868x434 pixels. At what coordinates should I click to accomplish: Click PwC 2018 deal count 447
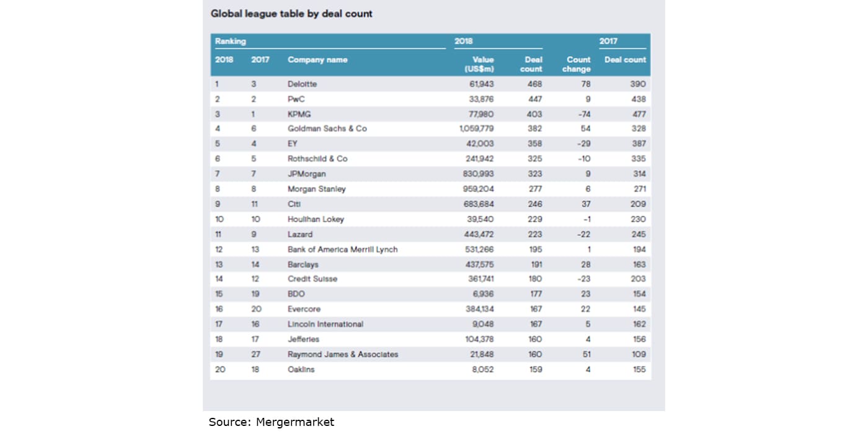[x=535, y=99]
